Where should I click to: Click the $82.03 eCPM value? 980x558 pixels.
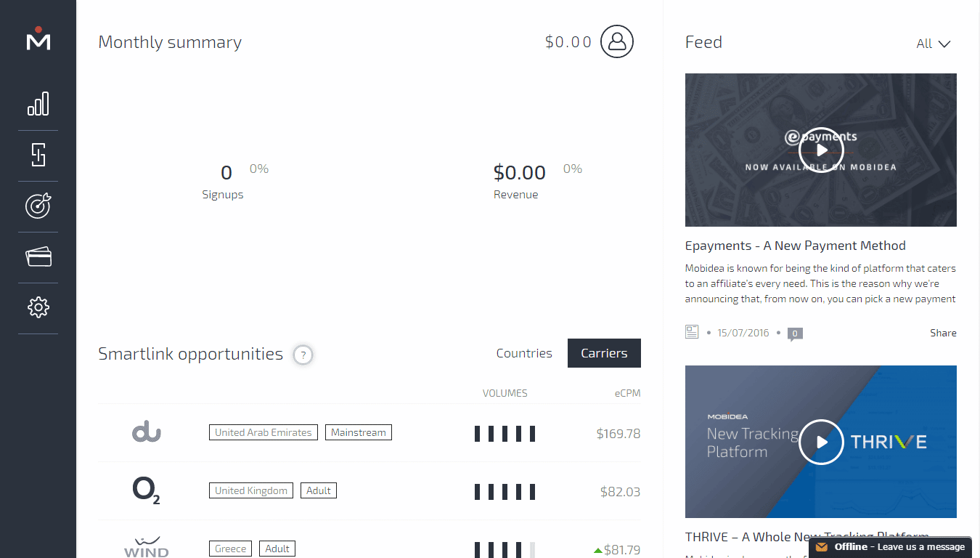coord(621,492)
